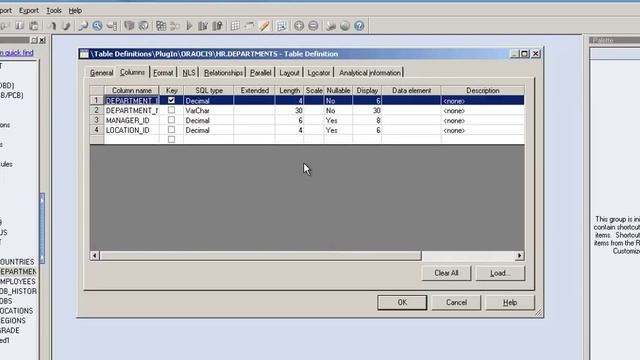640x360 pixels.
Task: Click the Clear All button
Action: (x=446, y=273)
